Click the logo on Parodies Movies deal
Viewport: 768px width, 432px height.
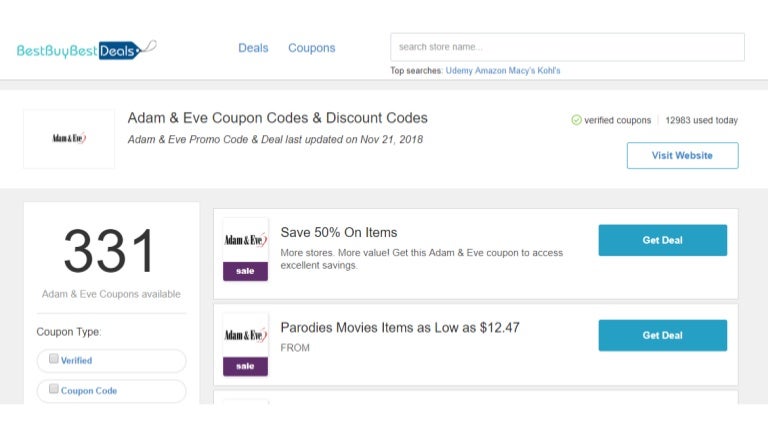tap(245, 336)
